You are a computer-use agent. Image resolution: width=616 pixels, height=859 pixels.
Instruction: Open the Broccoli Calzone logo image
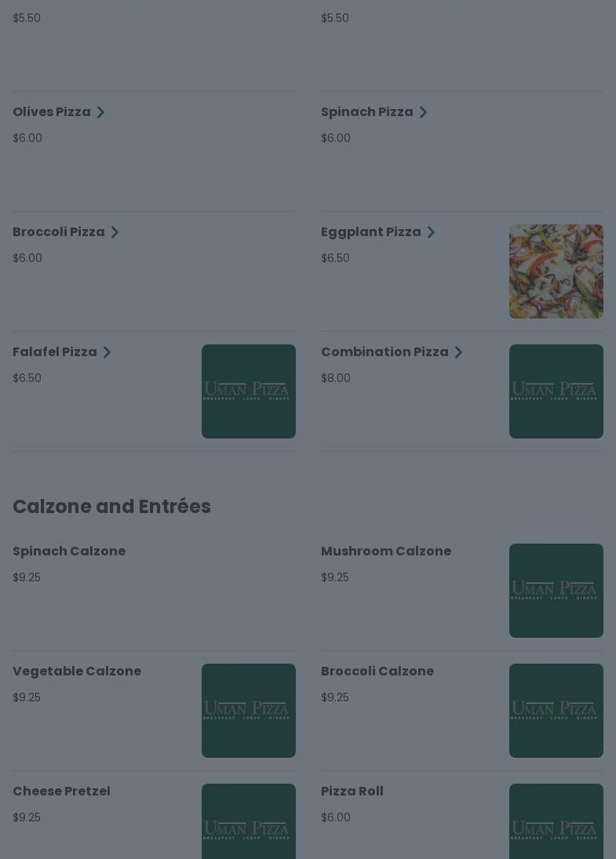[556, 711]
